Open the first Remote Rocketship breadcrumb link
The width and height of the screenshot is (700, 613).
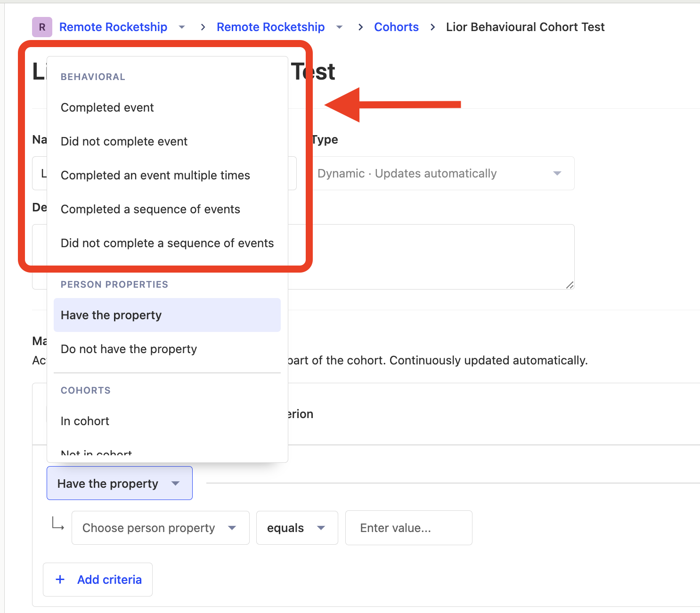point(113,27)
